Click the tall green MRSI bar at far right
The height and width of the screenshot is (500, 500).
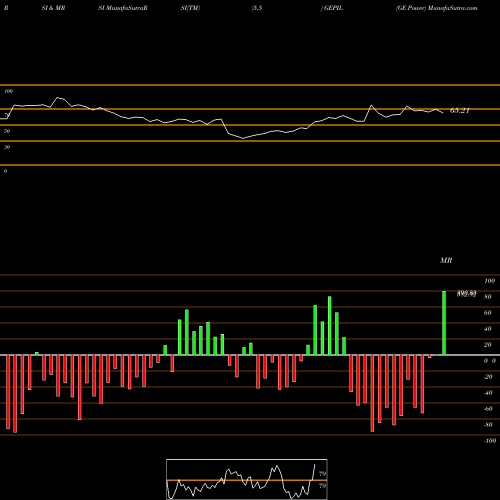coord(444,323)
